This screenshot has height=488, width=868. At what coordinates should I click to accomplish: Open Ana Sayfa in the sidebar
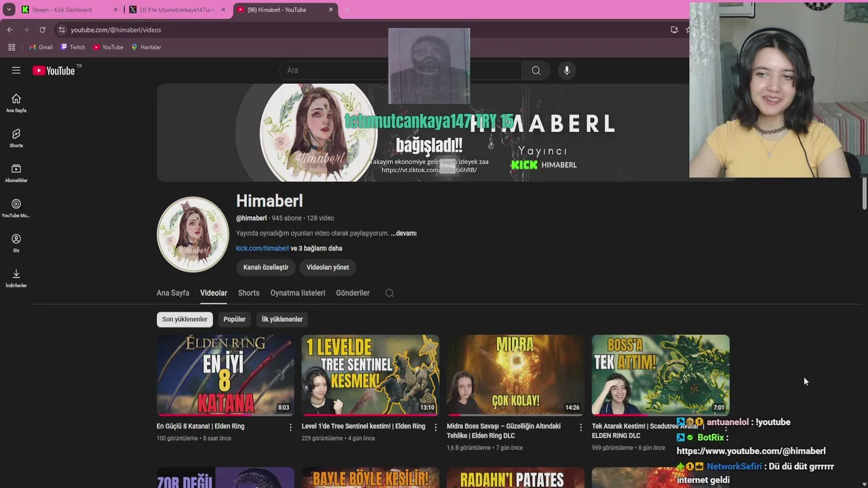click(x=16, y=103)
